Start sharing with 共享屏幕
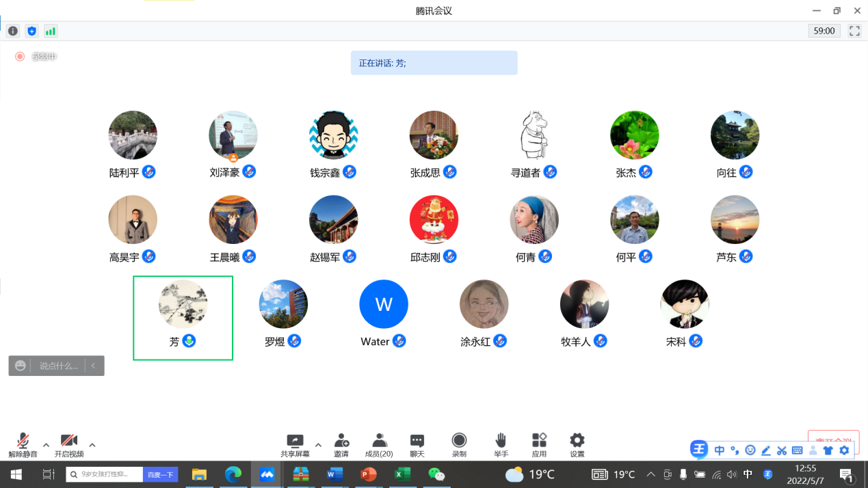The width and height of the screenshot is (868, 488). click(295, 445)
